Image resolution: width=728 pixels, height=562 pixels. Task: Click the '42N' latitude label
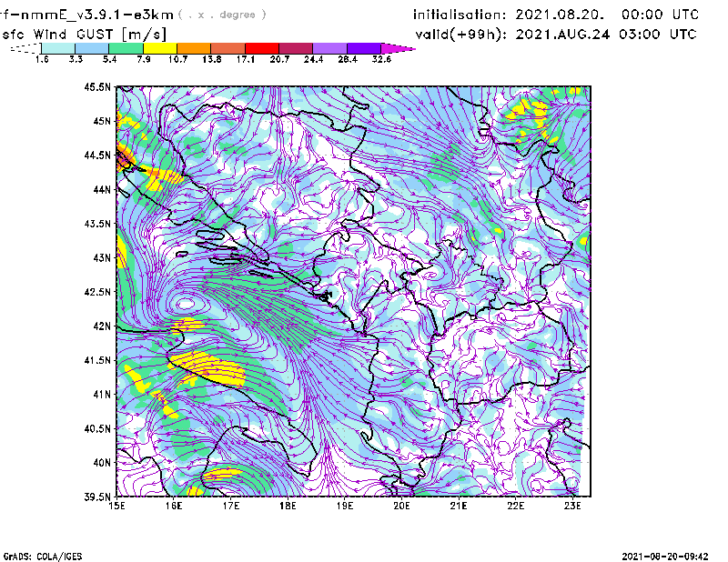[x=102, y=326]
